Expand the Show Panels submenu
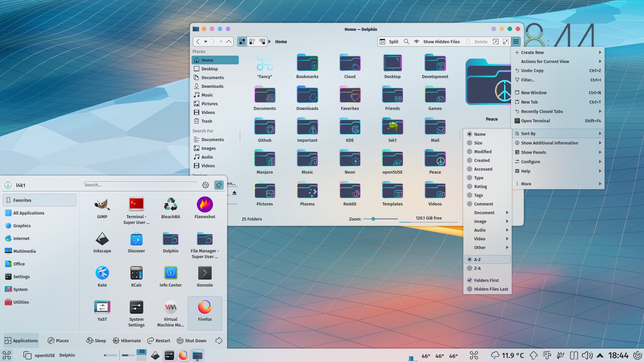 click(558, 152)
